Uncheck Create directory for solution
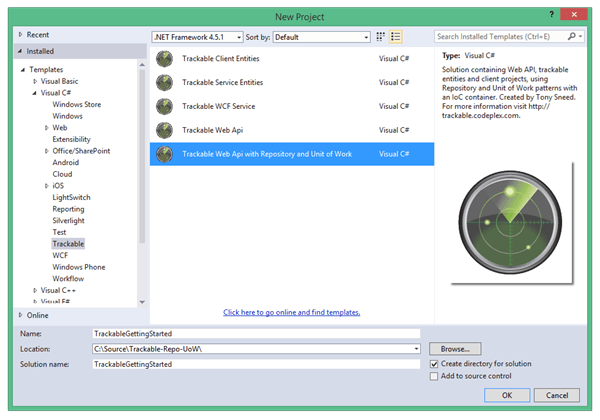 (x=434, y=364)
